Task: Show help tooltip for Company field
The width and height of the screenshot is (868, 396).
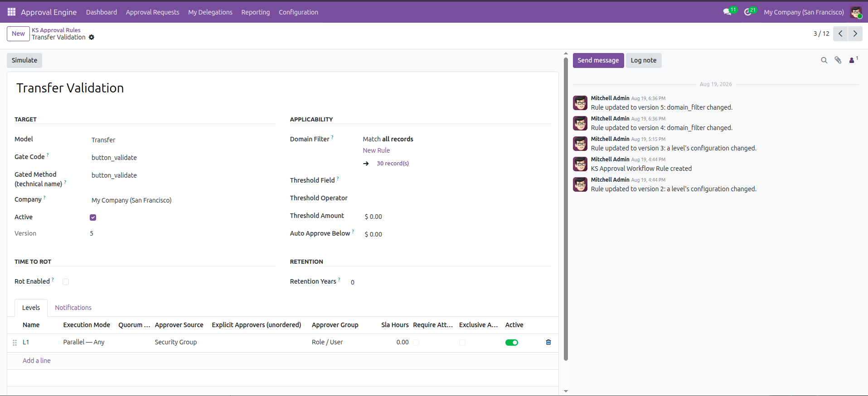Action: 44,198
